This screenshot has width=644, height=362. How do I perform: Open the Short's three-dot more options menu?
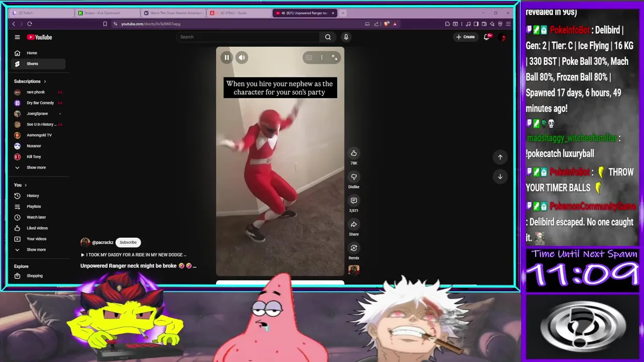321,57
